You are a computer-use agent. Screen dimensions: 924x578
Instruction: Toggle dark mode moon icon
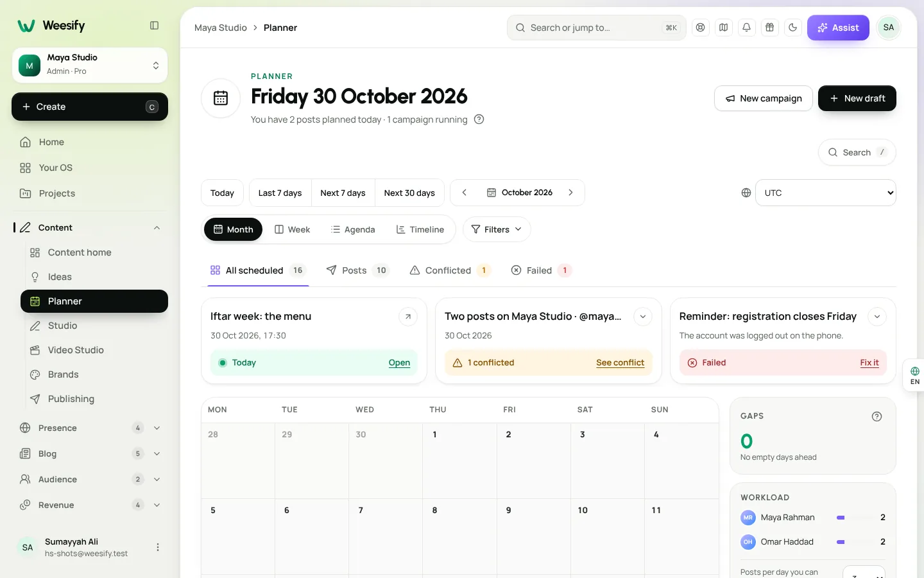coord(792,28)
